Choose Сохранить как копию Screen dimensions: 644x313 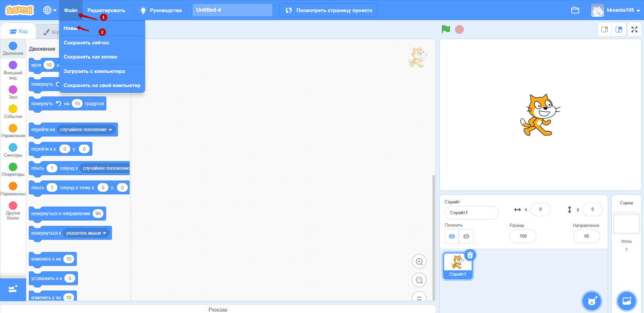[102, 57]
